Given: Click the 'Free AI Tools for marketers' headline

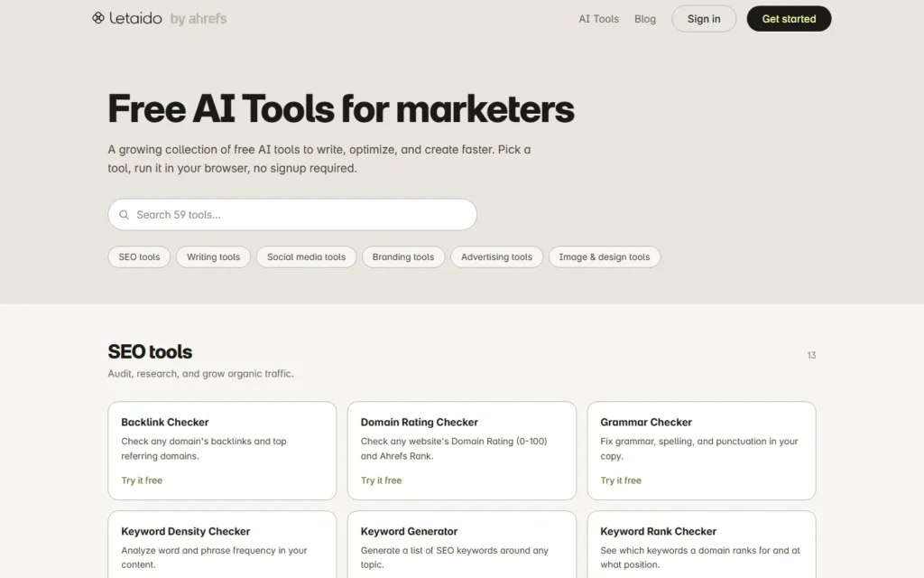Looking at the screenshot, I should (x=340, y=109).
